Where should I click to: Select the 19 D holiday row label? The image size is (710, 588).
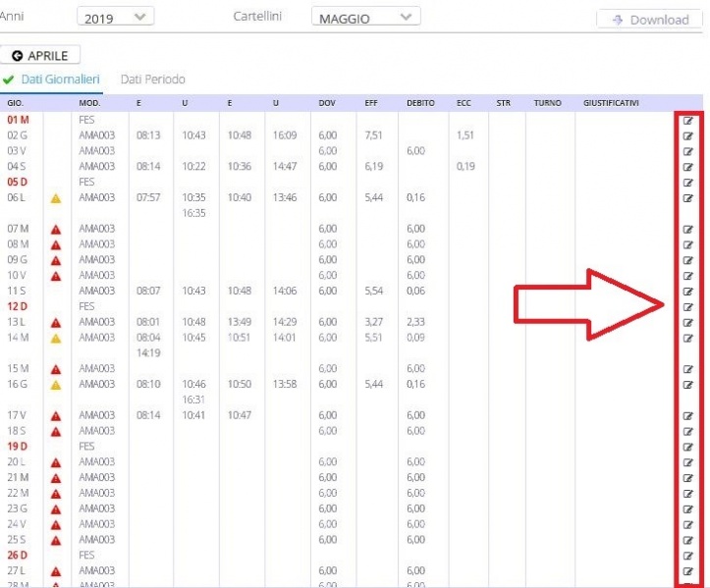[x=18, y=447]
